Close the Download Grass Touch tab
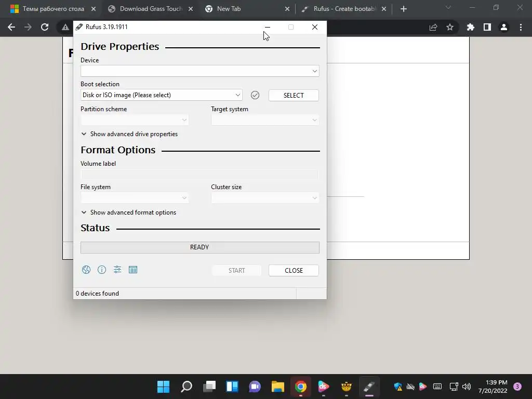This screenshot has height=399, width=532. [191, 9]
